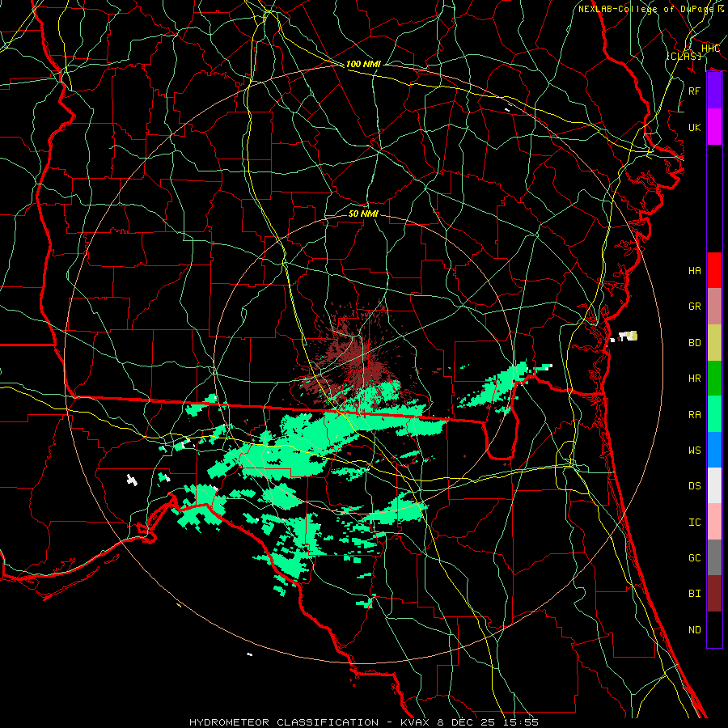Screen dimensions: 728x728
Task: Click the DS white legend swatch
Action: click(714, 485)
